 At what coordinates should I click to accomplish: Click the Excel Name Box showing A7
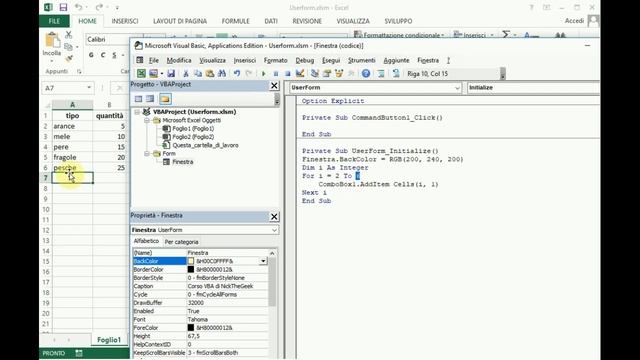point(67,88)
